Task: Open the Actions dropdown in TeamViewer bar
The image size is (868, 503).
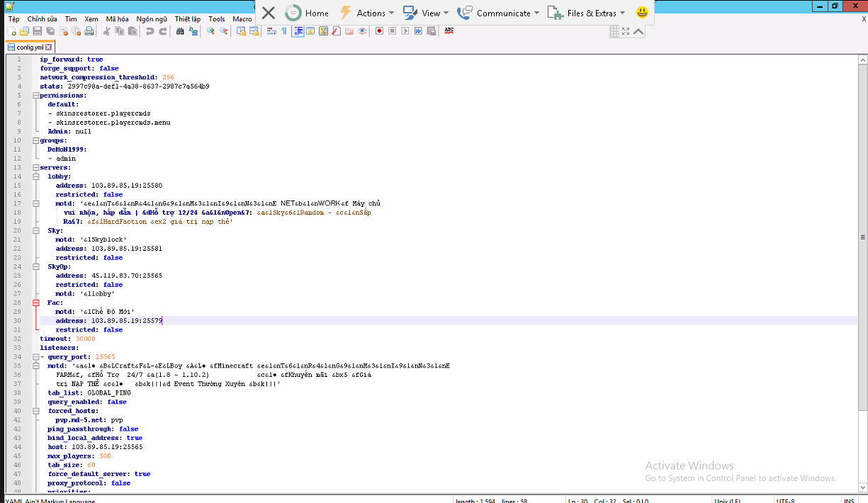Action: tap(366, 13)
